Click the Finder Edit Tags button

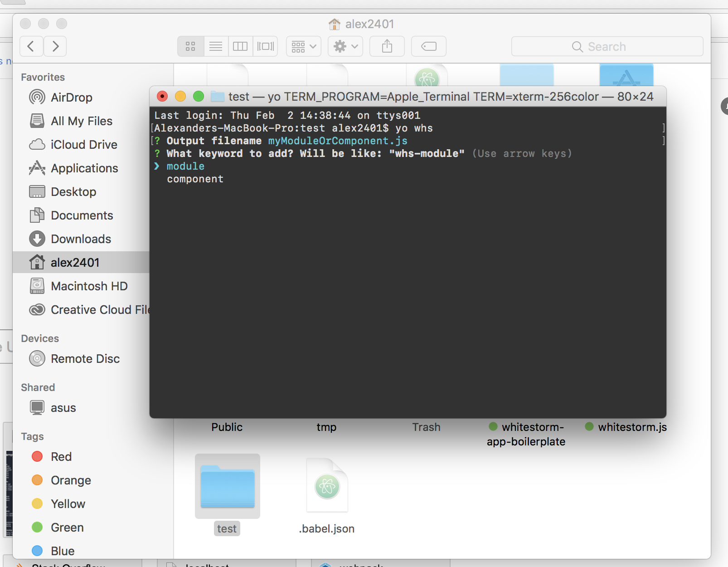pos(429,46)
